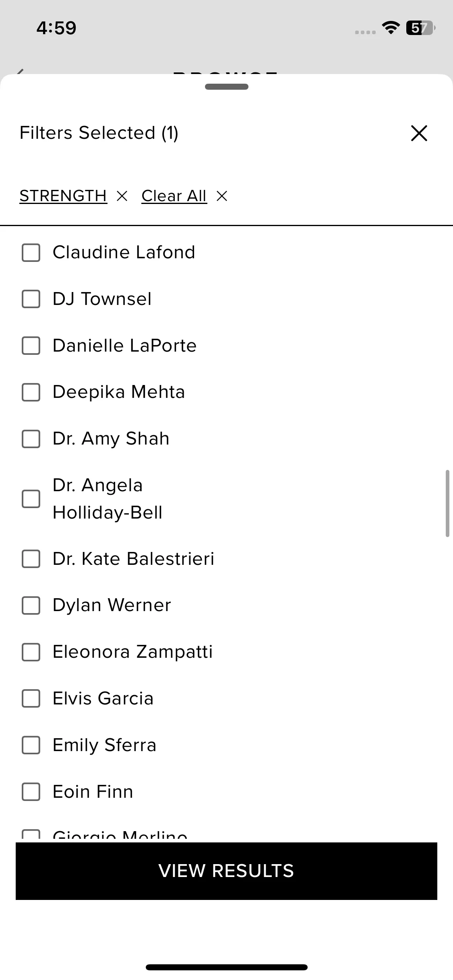The image size is (453, 980).
Task: Toggle the Emily Sferra checkbox
Action: click(31, 745)
